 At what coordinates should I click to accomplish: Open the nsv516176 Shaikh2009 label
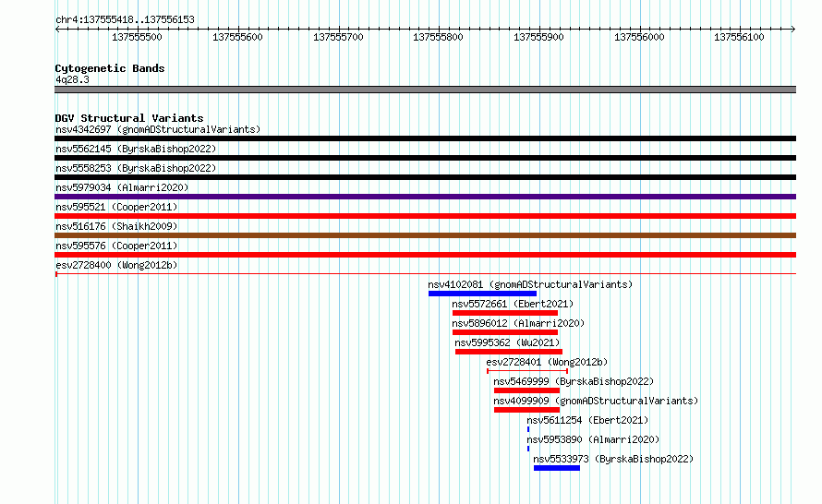pyautogui.click(x=116, y=226)
